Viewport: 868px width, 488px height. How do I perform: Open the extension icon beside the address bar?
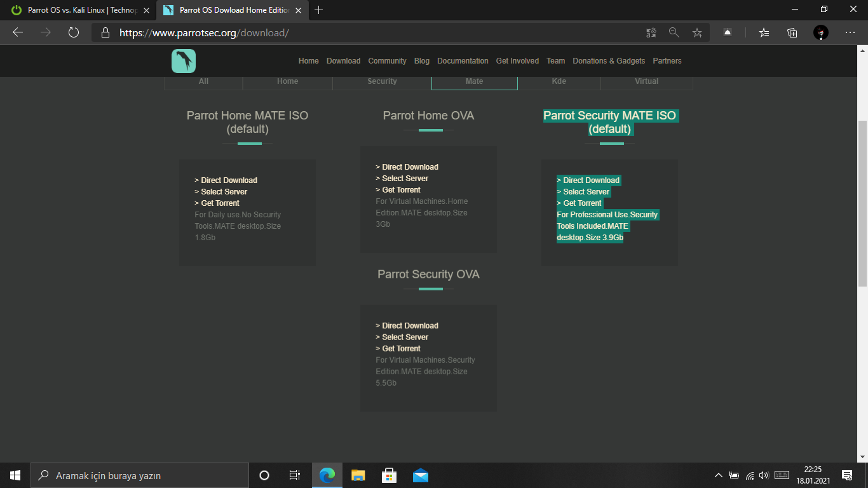[728, 32]
